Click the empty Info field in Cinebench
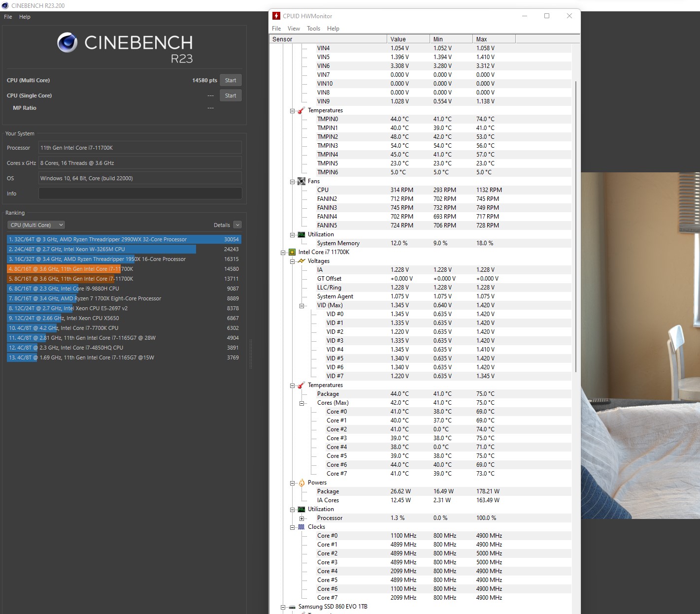700x614 pixels. point(140,194)
